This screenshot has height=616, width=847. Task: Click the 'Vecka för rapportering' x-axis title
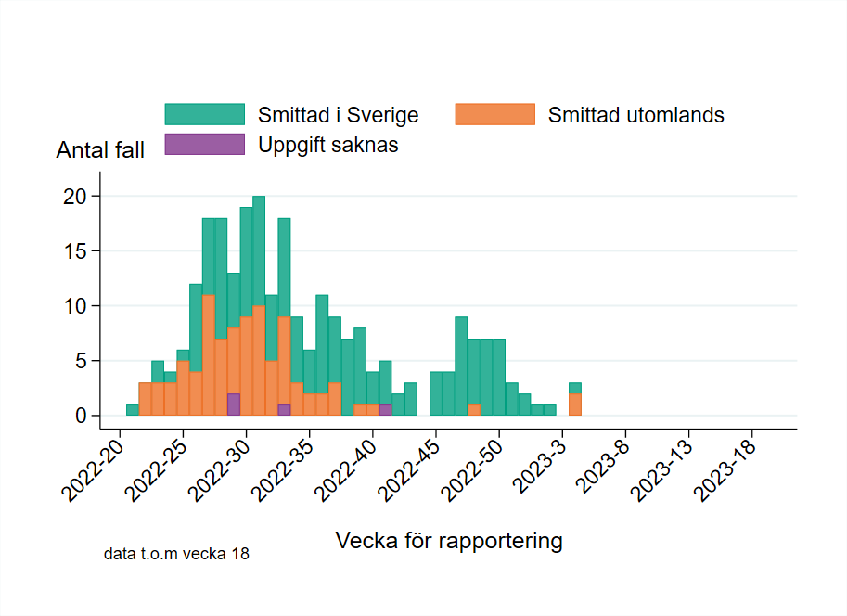(x=448, y=540)
